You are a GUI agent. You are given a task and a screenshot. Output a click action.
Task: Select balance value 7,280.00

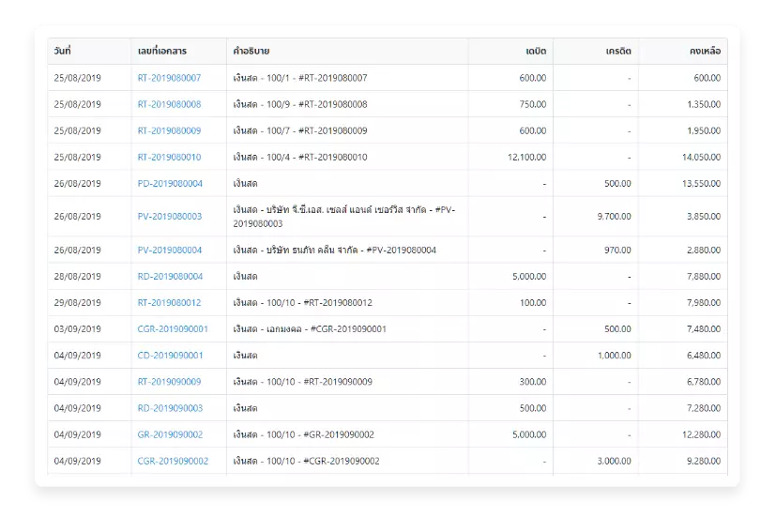(704, 408)
